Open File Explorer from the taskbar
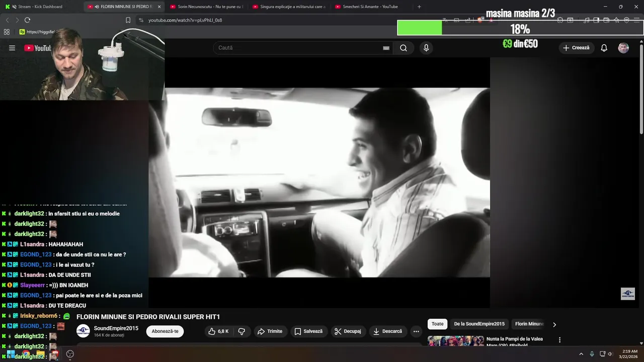This screenshot has height=362, width=644. [40, 354]
